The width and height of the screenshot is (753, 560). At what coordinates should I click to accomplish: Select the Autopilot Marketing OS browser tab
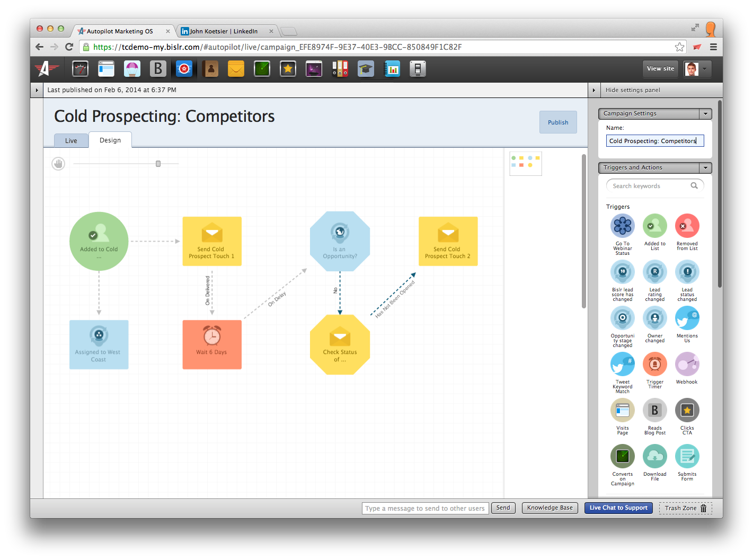(123, 31)
